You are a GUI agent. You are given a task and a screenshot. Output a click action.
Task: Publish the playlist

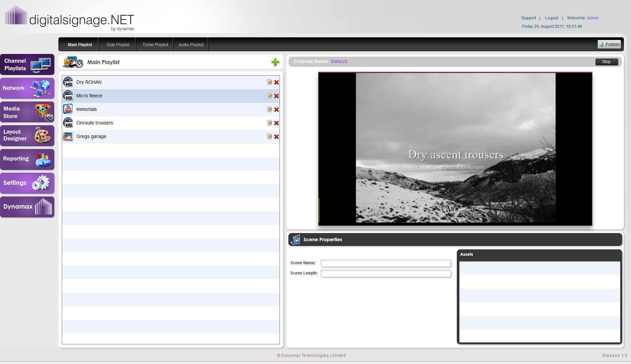609,44
